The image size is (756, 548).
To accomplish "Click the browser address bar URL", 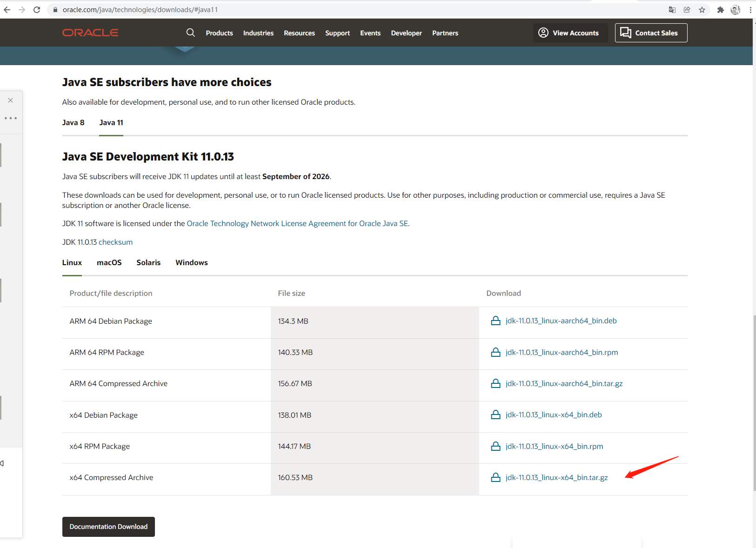I will point(140,10).
